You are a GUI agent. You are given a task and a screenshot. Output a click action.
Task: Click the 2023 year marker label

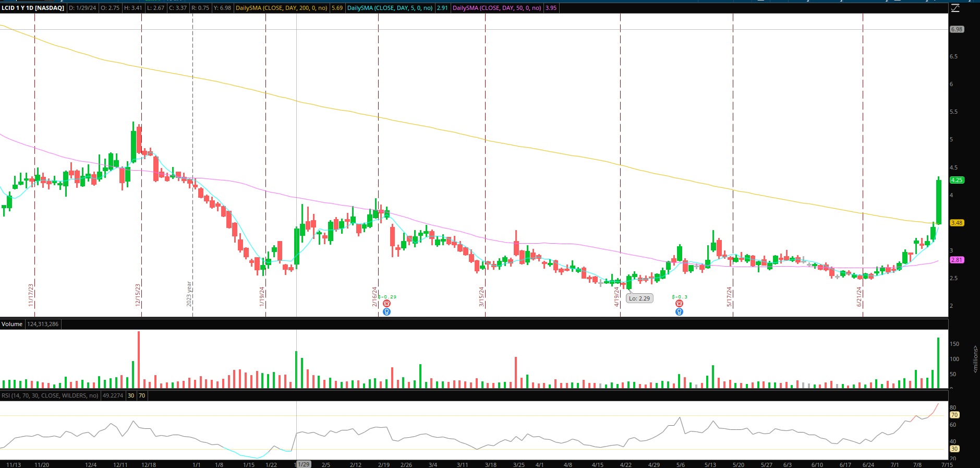tap(189, 294)
